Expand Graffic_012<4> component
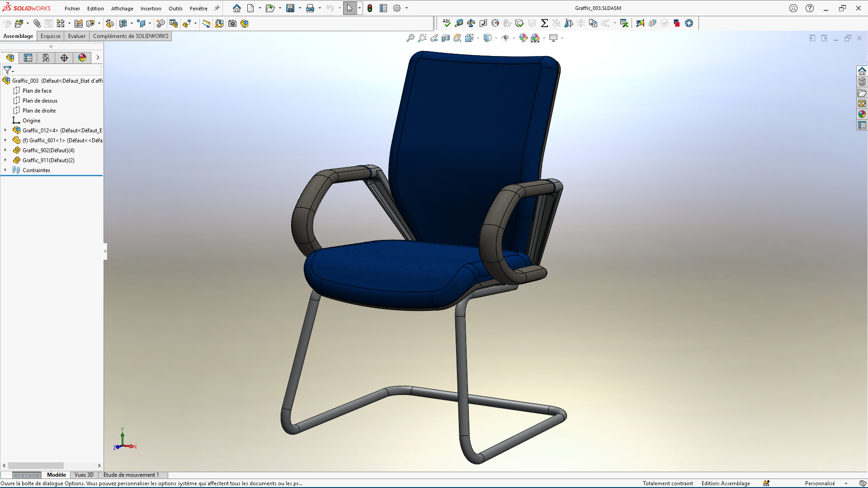The image size is (868, 488). (5, 130)
